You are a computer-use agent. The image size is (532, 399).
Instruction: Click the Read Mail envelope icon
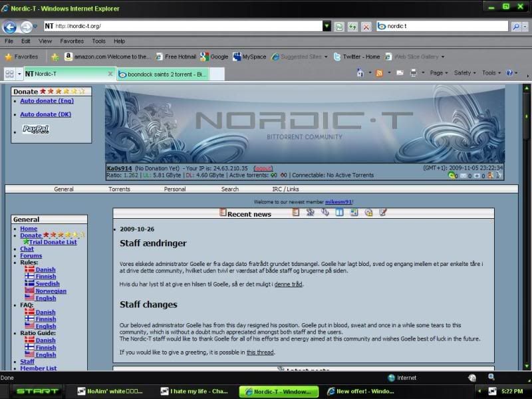(x=400, y=72)
